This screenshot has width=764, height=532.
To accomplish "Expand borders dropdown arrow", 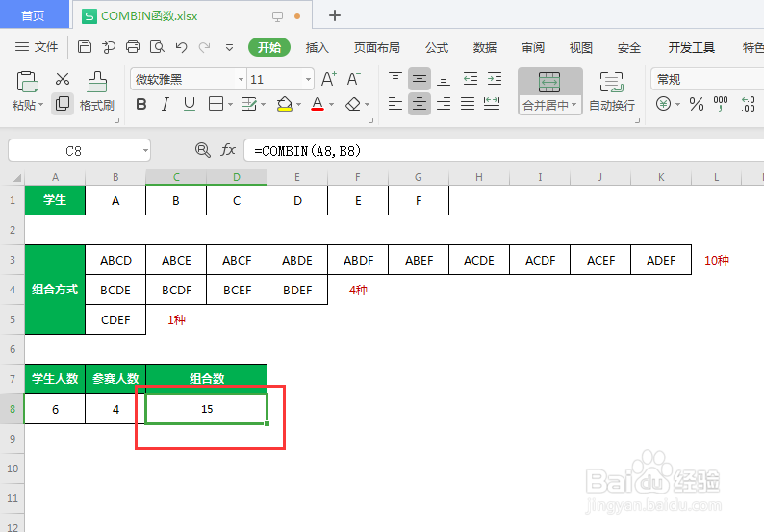I will tap(230, 104).
